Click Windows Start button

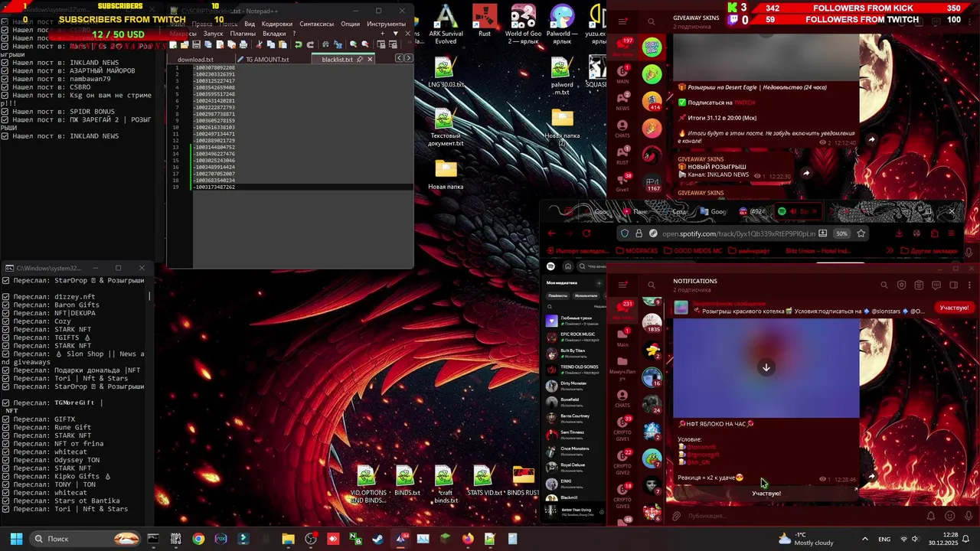point(16,539)
